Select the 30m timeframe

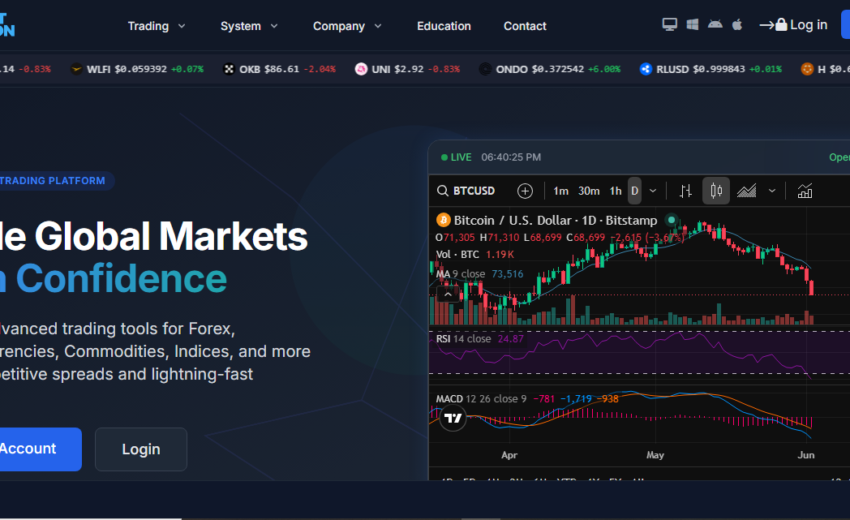589,191
